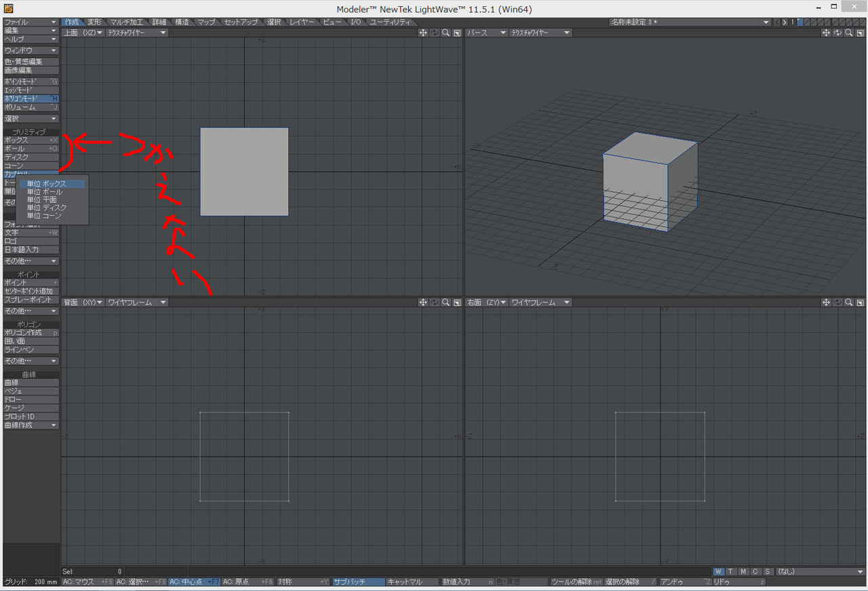Go to the next layer bank arrow
The width and height of the screenshot is (868, 591).
click(785, 22)
